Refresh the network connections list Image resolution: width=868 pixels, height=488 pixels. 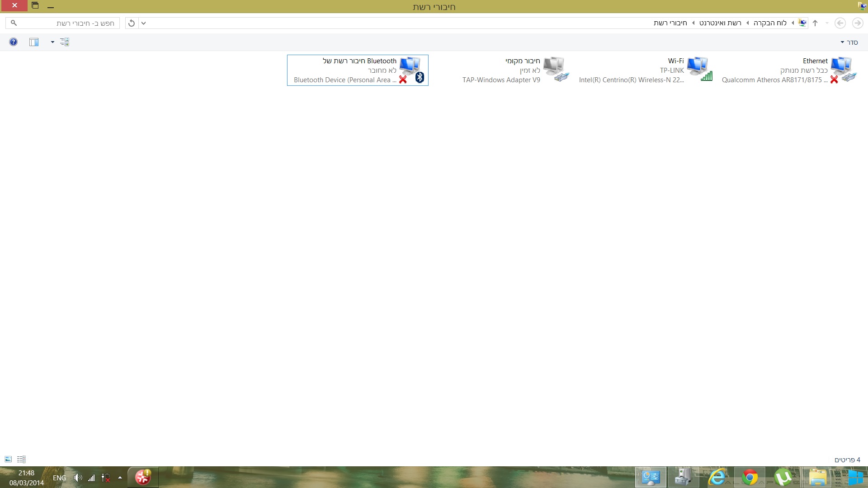pos(132,23)
